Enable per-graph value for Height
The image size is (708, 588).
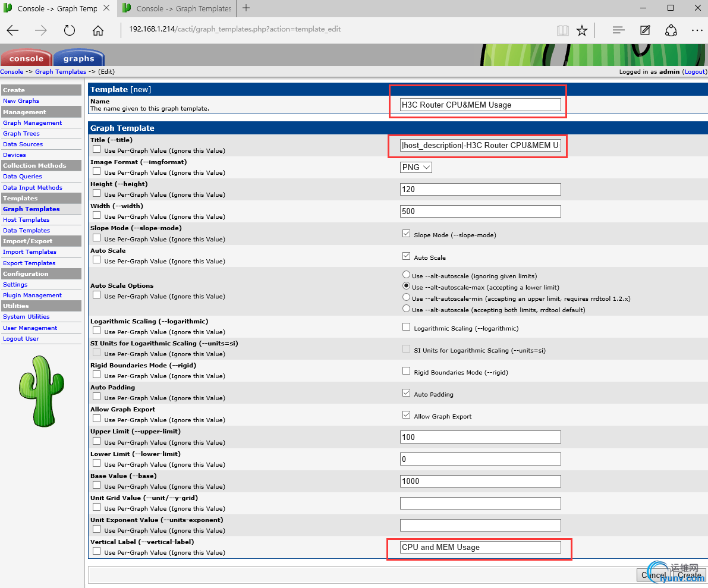pyautogui.click(x=97, y=193)
